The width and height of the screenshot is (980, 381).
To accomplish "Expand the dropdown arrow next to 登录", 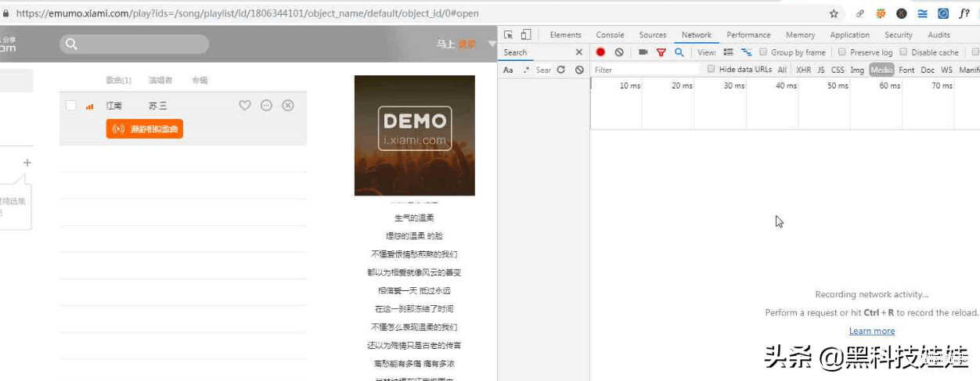I will [492, 44].
